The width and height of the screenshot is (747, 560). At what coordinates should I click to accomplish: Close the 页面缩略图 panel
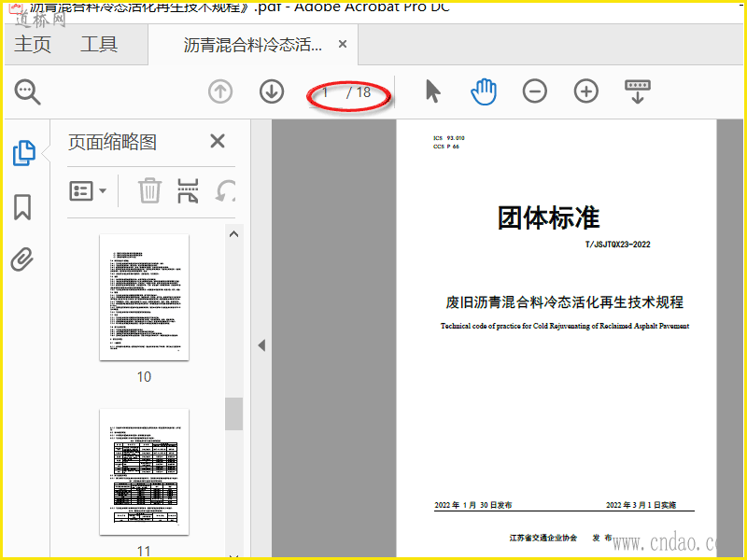(x=218, y=141)
